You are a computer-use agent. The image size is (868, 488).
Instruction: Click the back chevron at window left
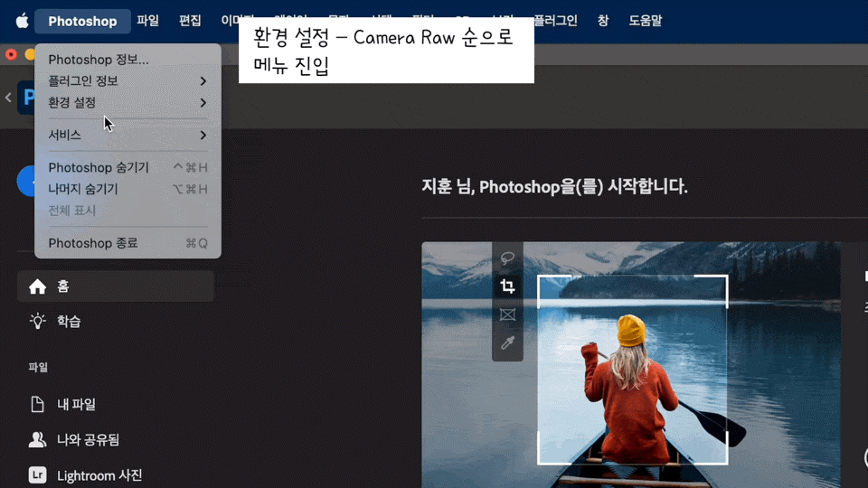tap(8, 98)
